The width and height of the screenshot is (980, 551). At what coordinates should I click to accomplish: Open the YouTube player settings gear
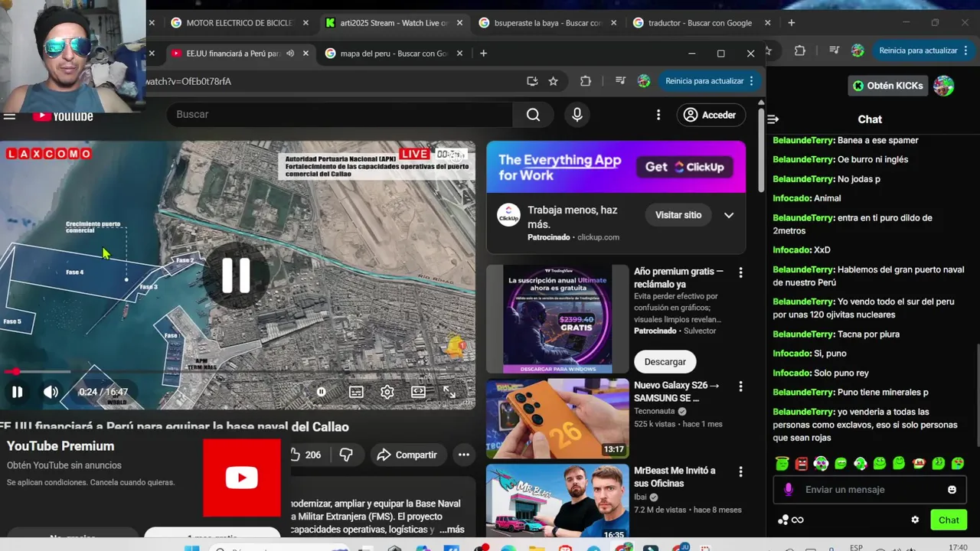pos(387,392)
